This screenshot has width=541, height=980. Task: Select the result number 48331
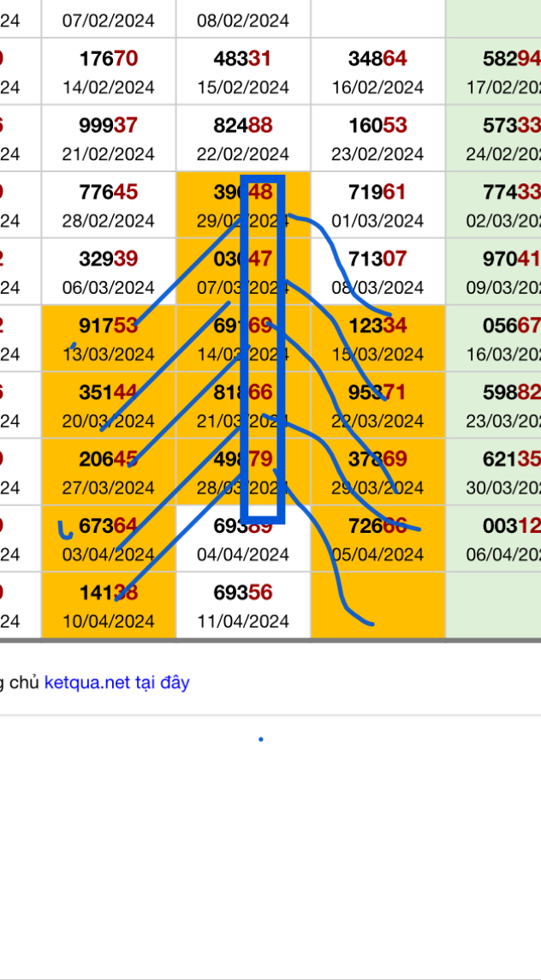click(x=243, y=59)
